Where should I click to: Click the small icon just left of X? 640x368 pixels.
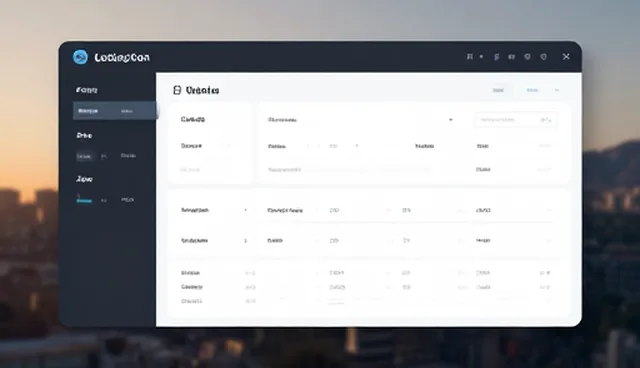pos(543,57)
